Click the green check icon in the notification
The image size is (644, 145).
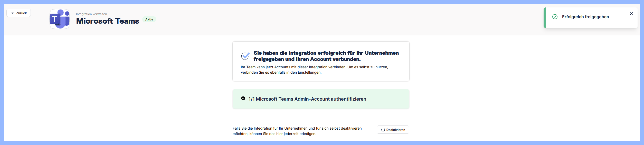click(x=555, y=17)
